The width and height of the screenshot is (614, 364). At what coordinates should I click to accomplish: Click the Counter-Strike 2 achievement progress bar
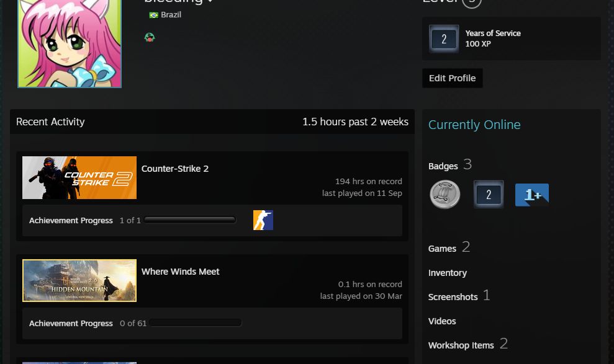click(190, 220)
